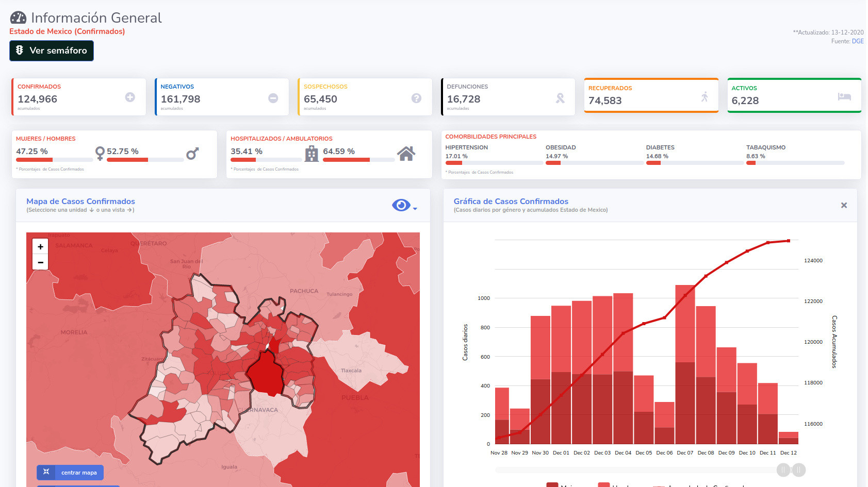Click the Dec 04 bar in the chart
This screenshot has width=868, height=487.
click(623, 368)
